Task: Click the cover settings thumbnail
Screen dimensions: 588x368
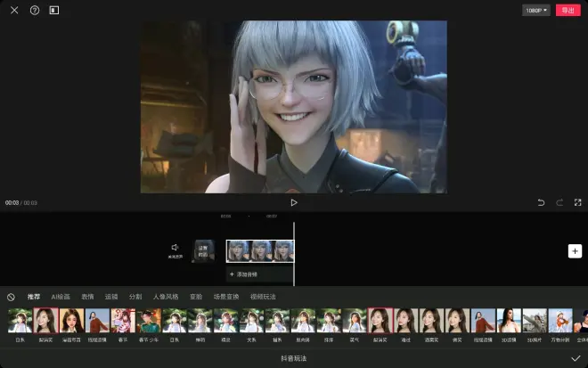Action: (203, 251)
